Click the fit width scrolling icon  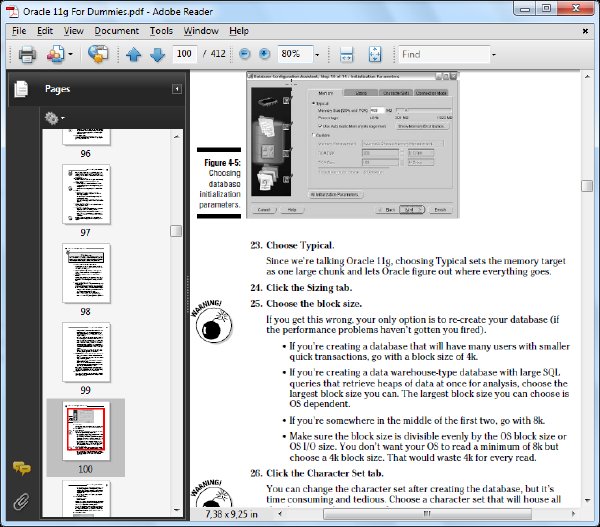tap(346, 54)
